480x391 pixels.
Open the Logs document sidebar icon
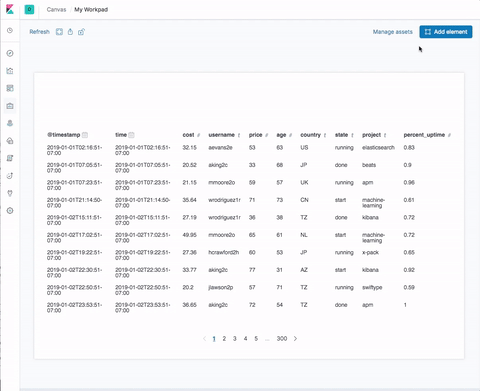pyautogui.click(x=10, y=158)
